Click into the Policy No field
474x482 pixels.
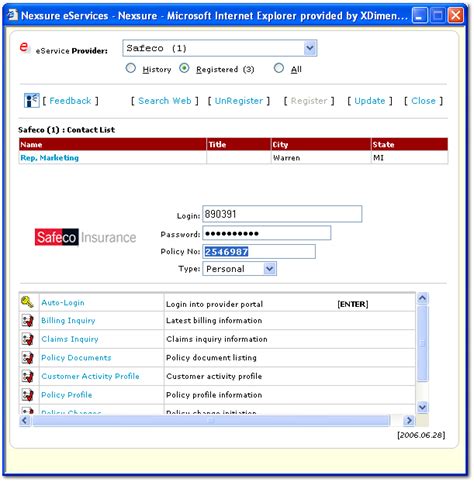259,252
